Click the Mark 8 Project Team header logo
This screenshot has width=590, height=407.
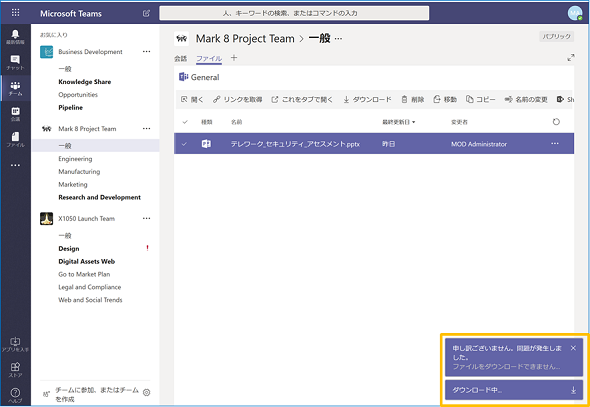click(181, 38)
